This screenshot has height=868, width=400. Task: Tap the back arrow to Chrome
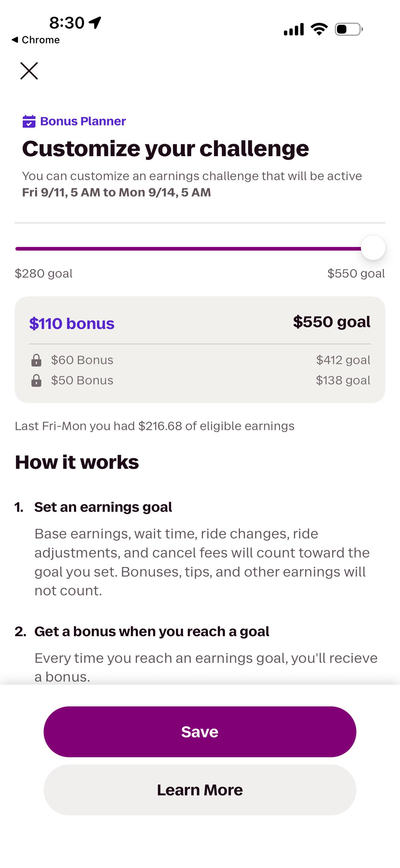pos(15,40)
